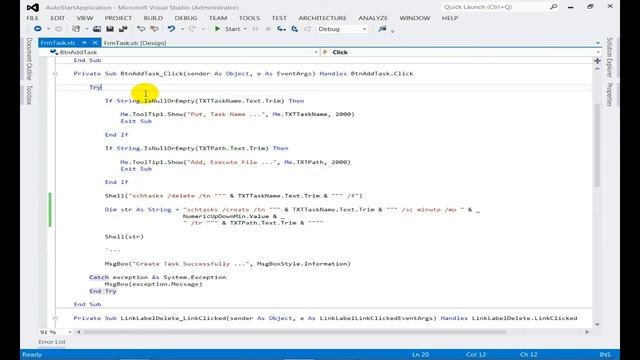This screenshot has width=640, height=360.
Task: Open the Undo history dropdown arrow
Action: tap(182, 29)
